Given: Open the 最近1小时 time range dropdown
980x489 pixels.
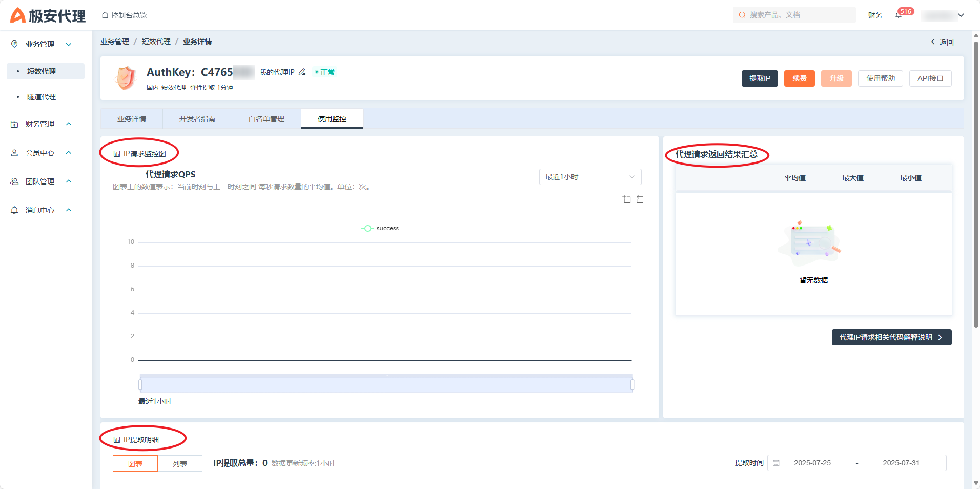Looking at the screenshot, I should (589, 177).
